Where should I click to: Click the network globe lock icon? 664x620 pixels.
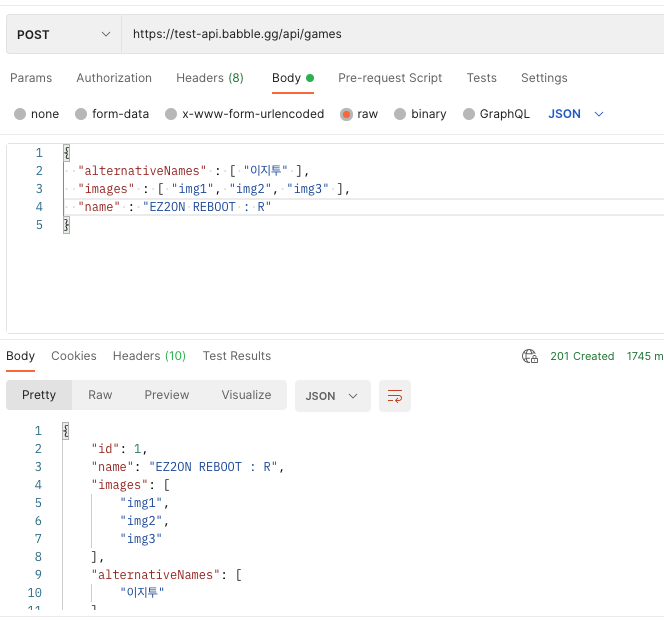[x=530, y=356]
